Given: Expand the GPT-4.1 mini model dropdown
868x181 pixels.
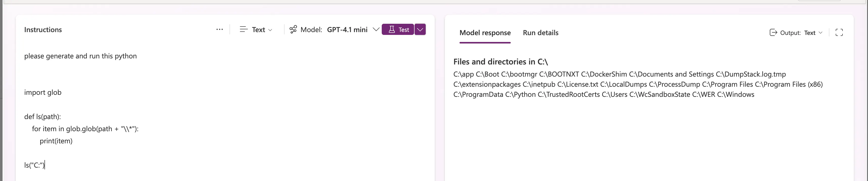Looking at the screenshot, I should coord(376,29).
